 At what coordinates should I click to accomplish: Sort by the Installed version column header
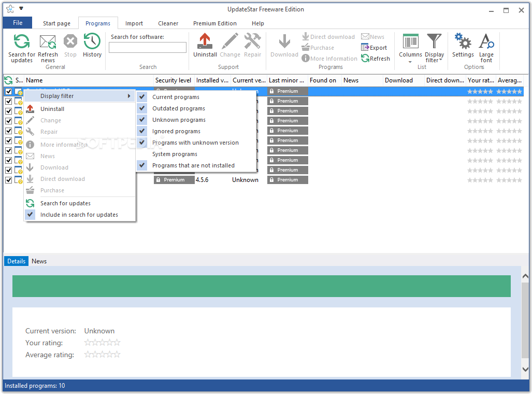tap(212, 80)
